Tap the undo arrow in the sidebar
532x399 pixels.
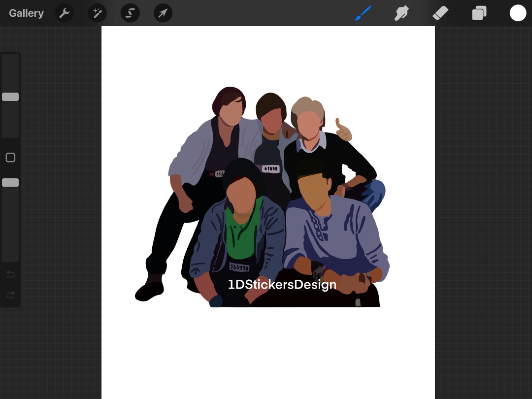10,274
